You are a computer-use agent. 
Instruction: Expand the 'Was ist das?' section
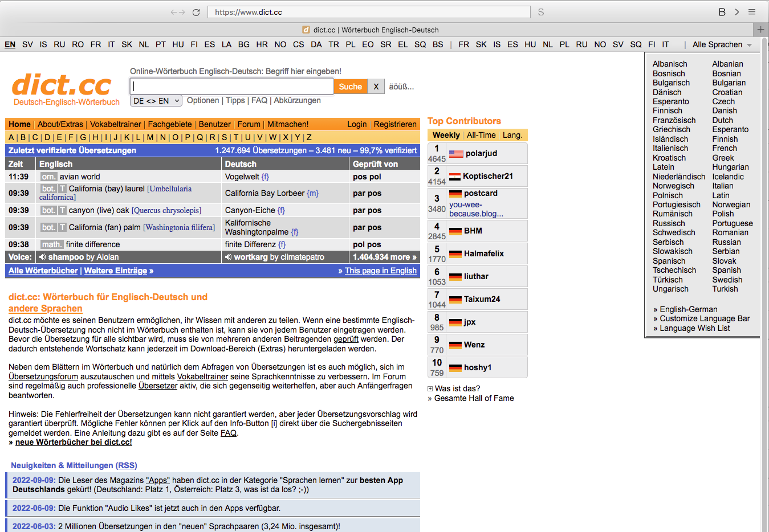[430, 389]
